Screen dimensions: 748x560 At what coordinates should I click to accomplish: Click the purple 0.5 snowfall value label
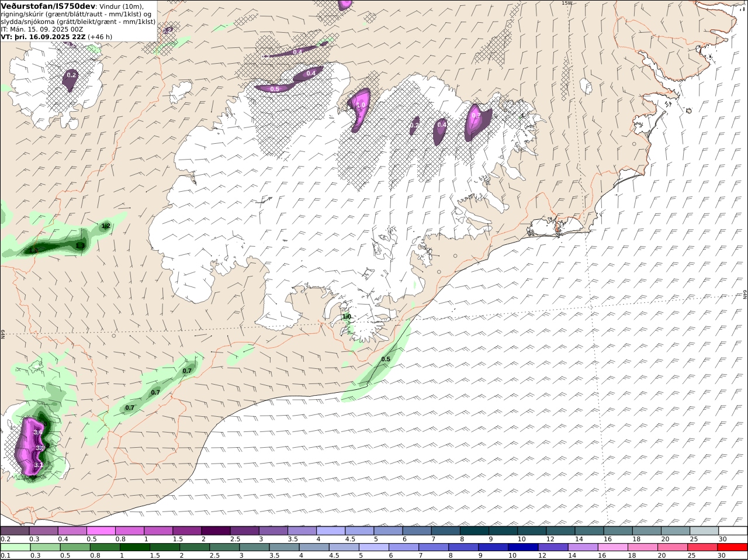point(275,89)
